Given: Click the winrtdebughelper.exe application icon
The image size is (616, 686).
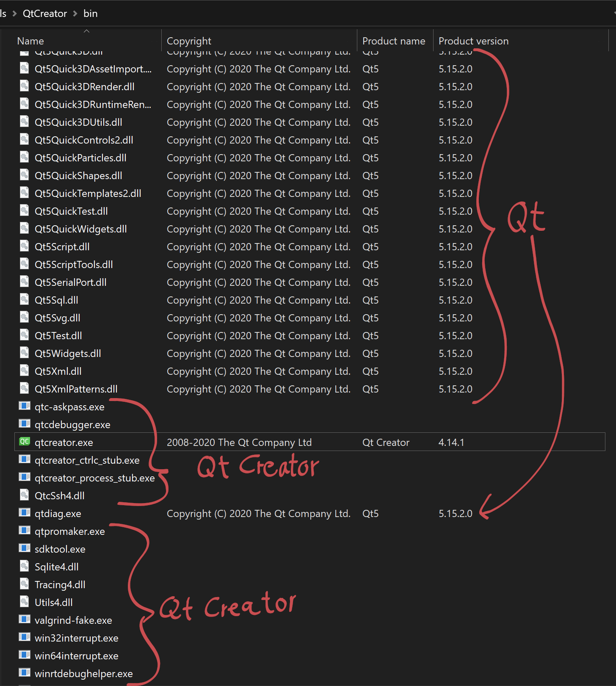Looking at the screenshot, I should (x=25, y=673).
